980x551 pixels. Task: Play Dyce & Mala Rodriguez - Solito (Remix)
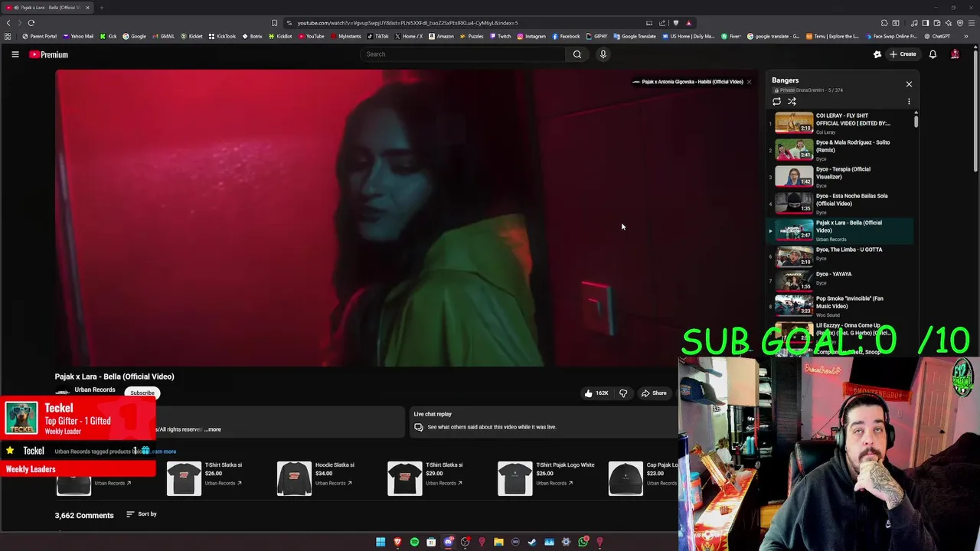[841, 149]
